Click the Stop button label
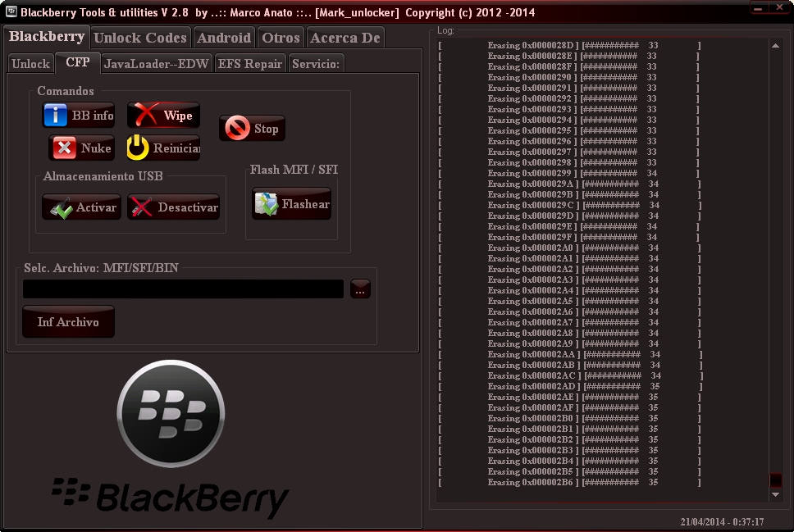794x532 pixels. [x=267, y=129]
